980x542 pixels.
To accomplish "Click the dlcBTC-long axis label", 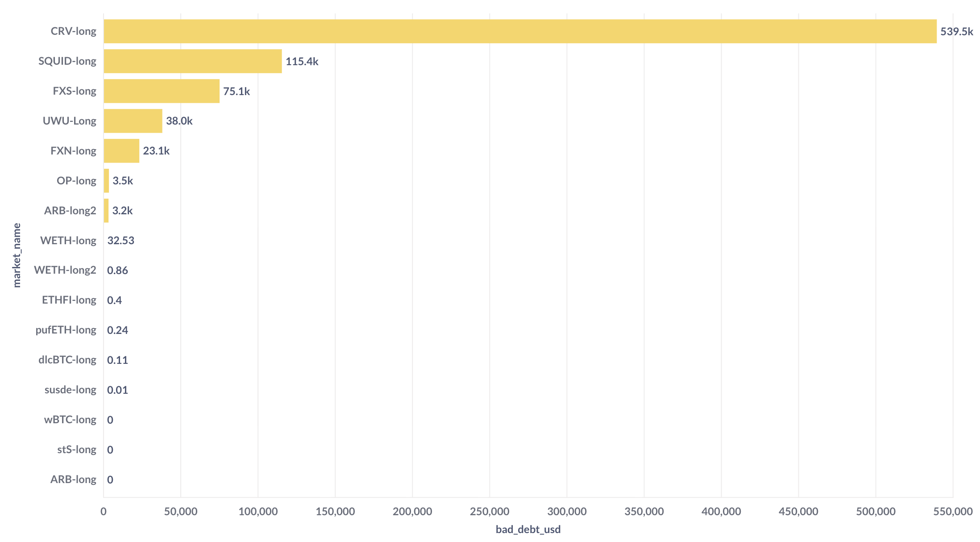I will pos(67,360).
